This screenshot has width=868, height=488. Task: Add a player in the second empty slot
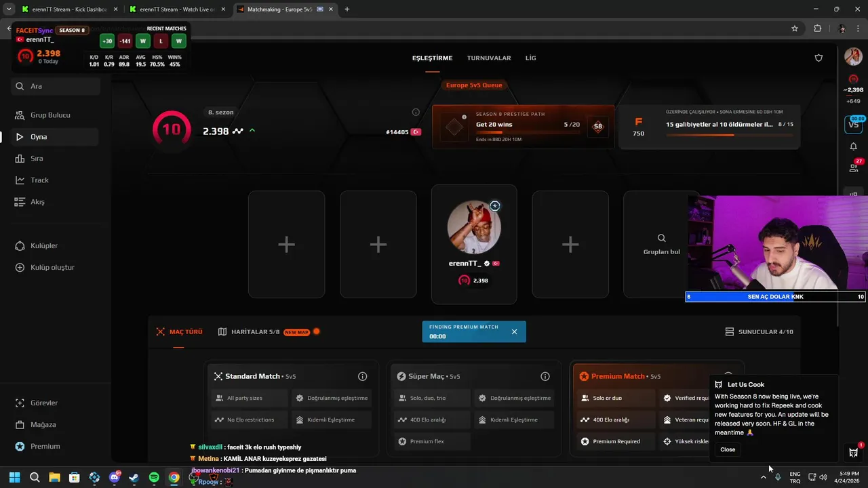(x=378, y=245)
